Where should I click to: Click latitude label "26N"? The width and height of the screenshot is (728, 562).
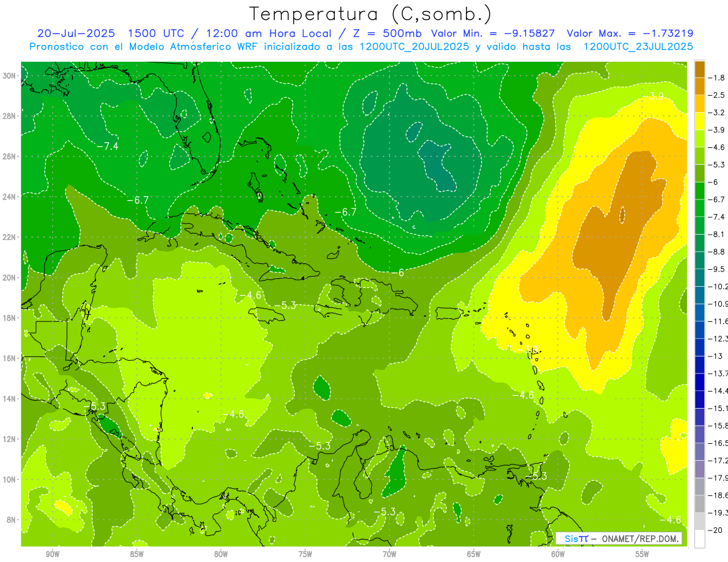point(10,156)
